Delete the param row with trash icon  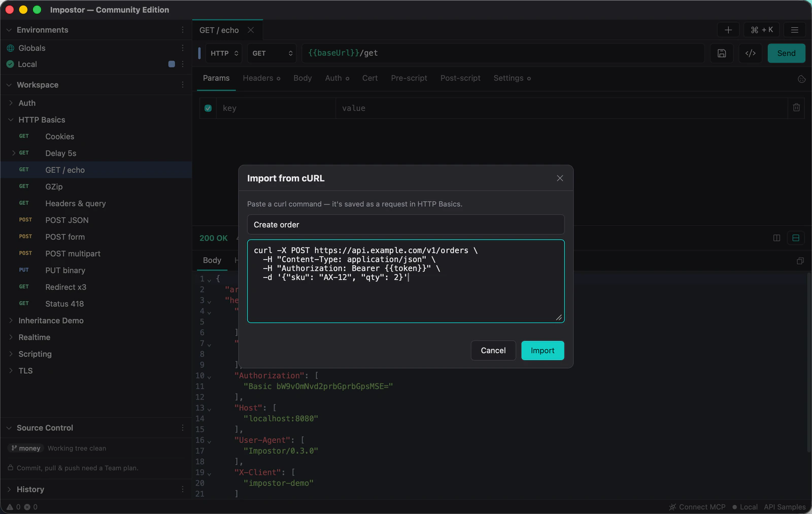coord(796,108)
